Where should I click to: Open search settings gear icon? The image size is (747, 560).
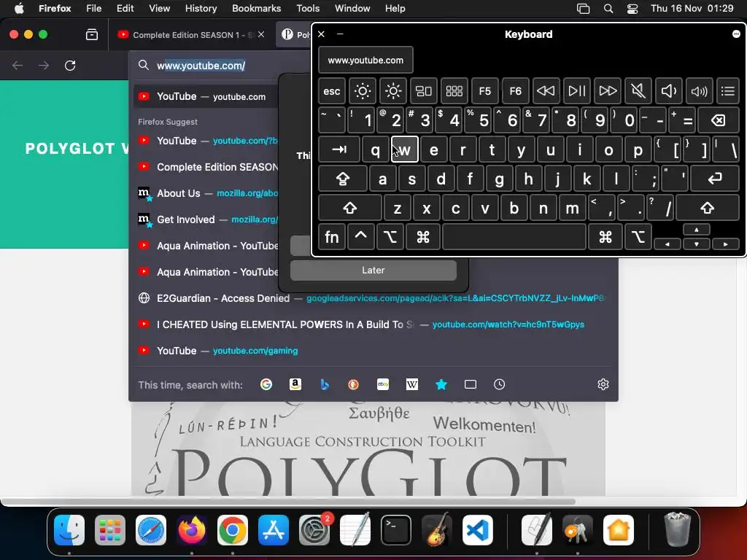pyautogui.click(x=603, y=384)
